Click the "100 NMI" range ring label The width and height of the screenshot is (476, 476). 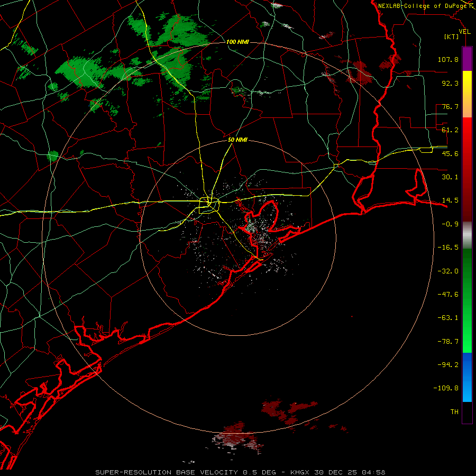coord(237,42)
